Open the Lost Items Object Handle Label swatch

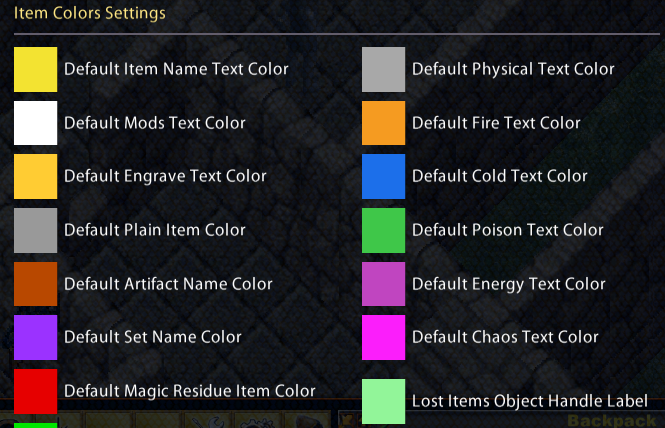[x=383, y=401]
